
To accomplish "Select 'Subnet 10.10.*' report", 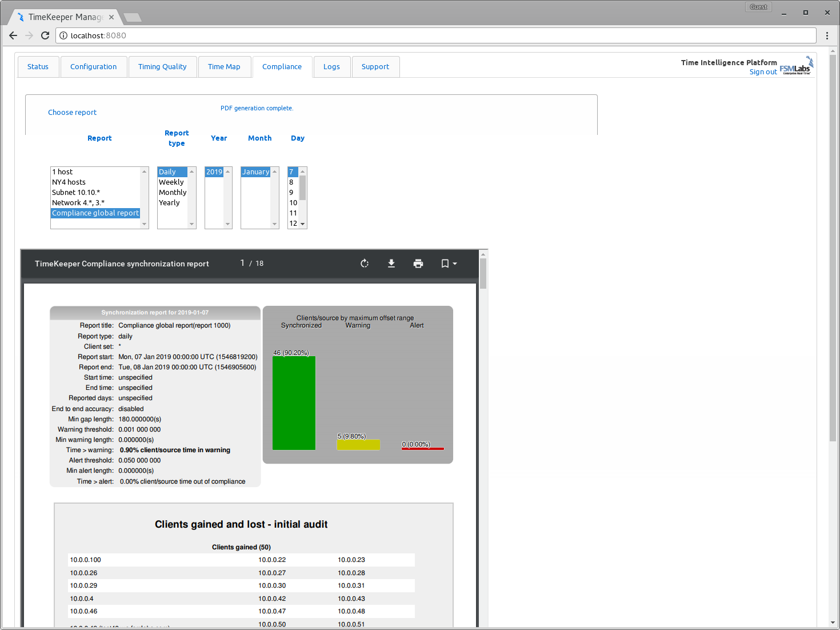I will pos(95,193).
